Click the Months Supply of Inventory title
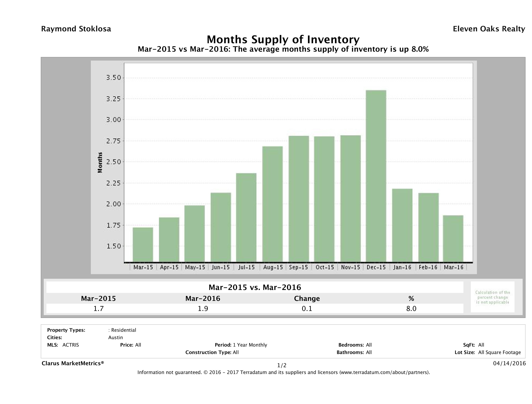Image resolution: width=532 pixels, height=404 pixels. [x=283, y=39]
